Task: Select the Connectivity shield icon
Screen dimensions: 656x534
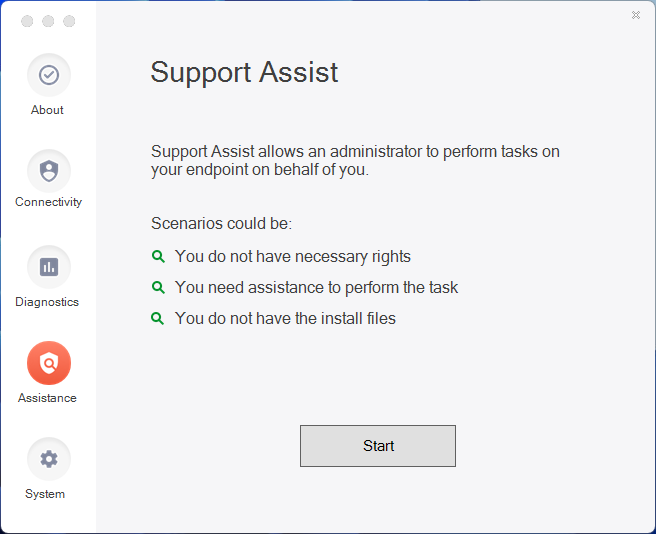Action: click(49, 171)
